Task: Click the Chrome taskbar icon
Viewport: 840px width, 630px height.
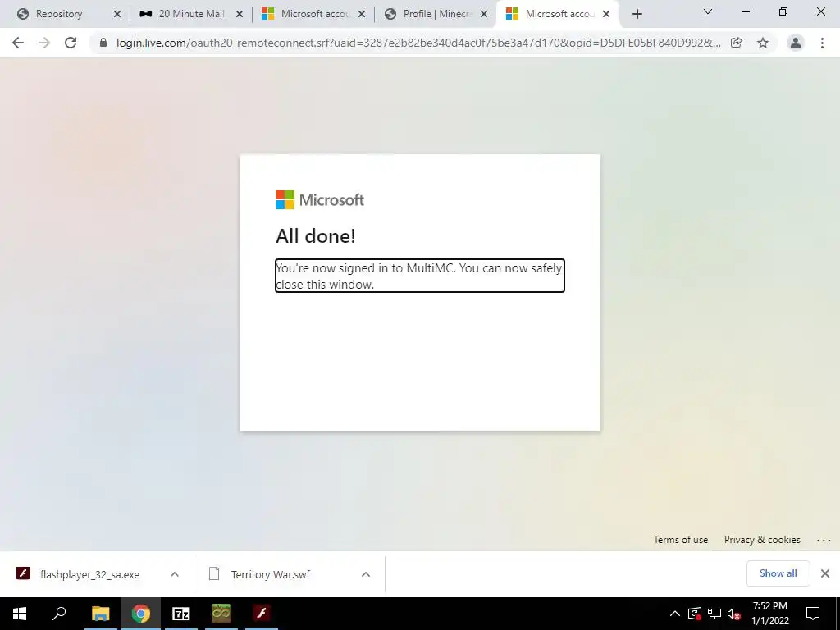Action: coord(141,614)
